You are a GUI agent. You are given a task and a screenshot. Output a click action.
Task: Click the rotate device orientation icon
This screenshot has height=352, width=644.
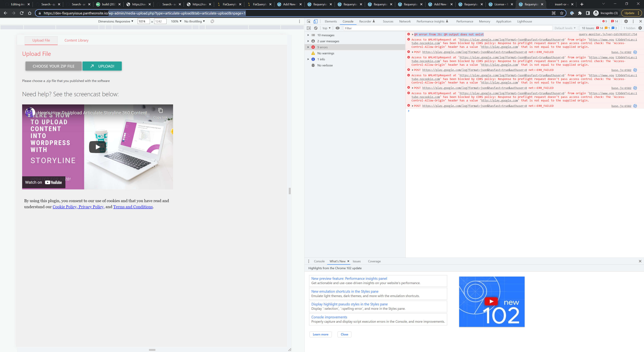[x=212, y=21]
